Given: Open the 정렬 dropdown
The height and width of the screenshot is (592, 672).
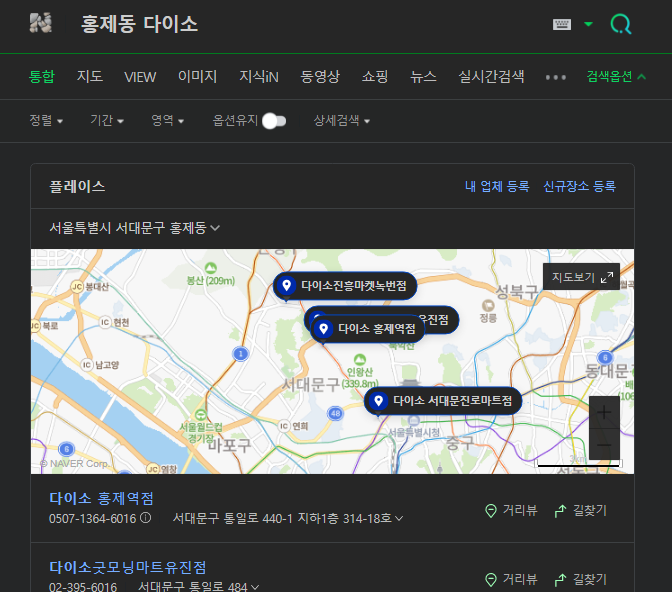Looking at the screenshot, I should 46,120.
